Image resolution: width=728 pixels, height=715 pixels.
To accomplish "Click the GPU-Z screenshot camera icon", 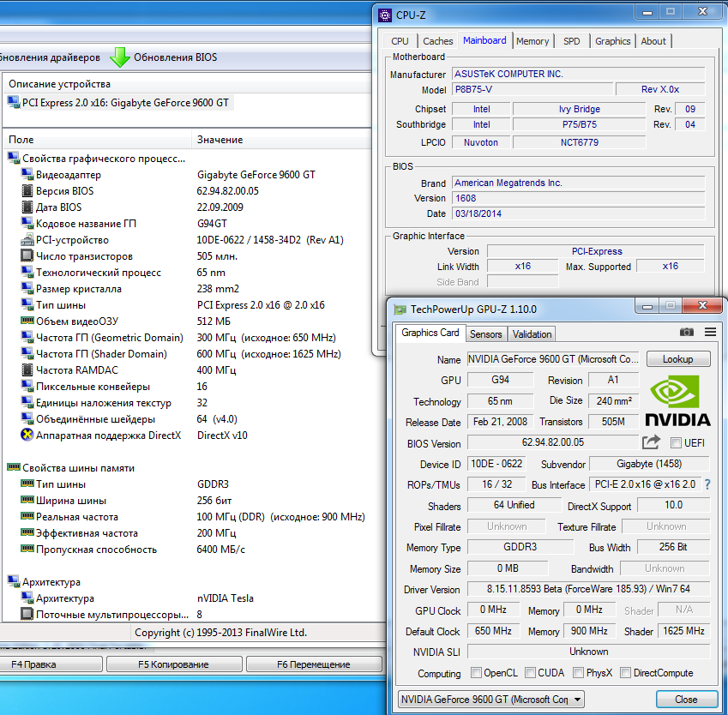I will tap(686, 332).
